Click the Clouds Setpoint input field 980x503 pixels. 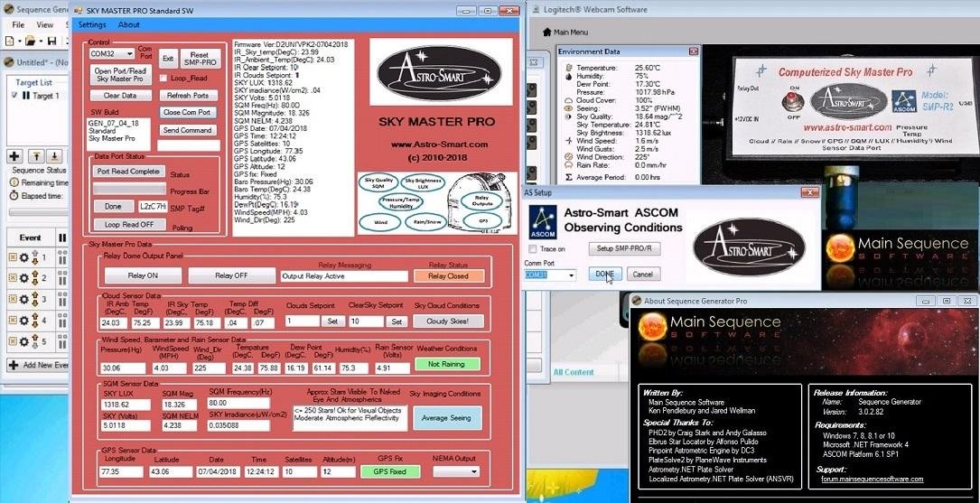(303, 321)
